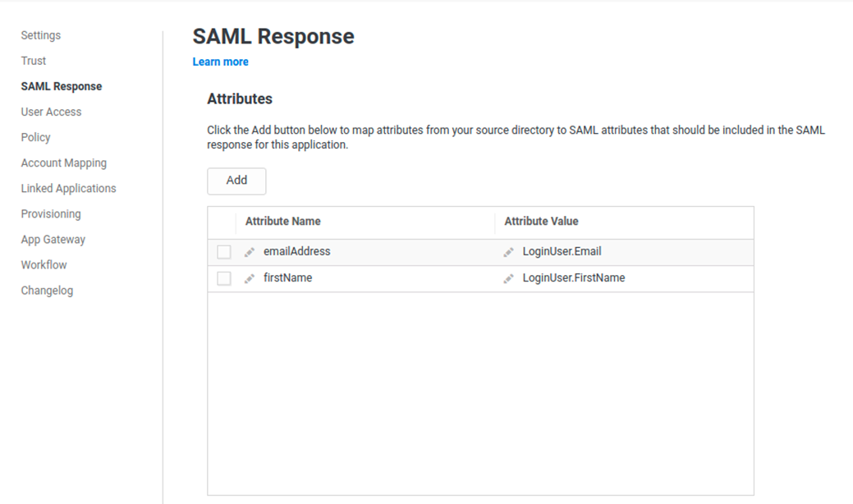Click the Add button to map attributes
This screenshot has height=504, width=853.
point(236,181)
